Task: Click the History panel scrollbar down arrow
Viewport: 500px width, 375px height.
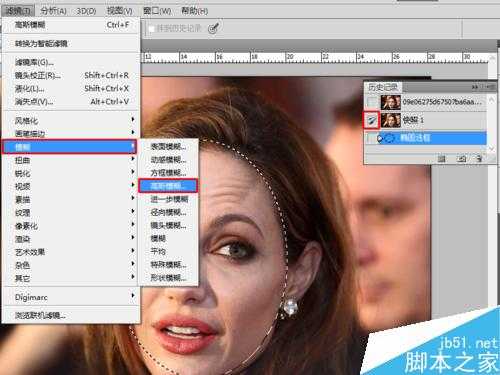Action: [x=491, y=148]
